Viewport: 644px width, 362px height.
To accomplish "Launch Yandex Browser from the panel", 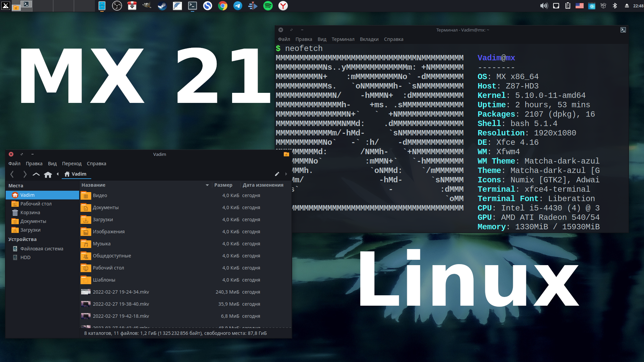I will click(x=283, y=6).
